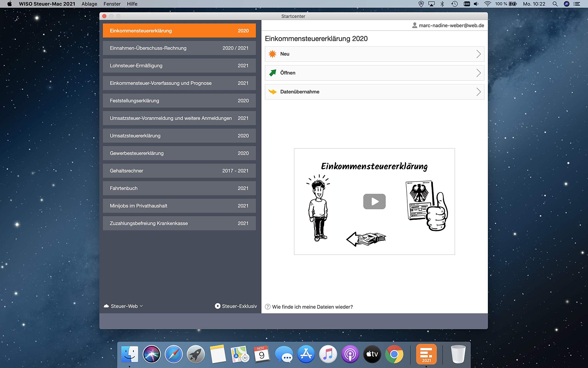Click the clock showing Mo. 10:22

[x=534, y=4]
